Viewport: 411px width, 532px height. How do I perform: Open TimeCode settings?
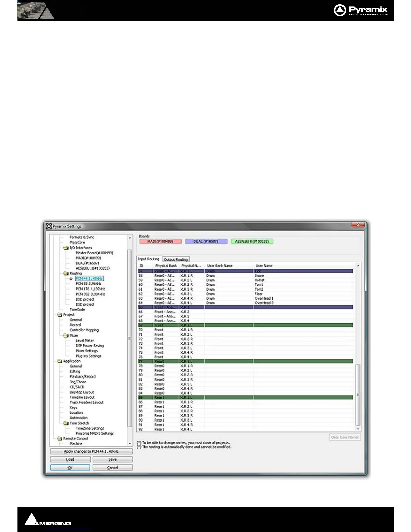tap(77, 310)
